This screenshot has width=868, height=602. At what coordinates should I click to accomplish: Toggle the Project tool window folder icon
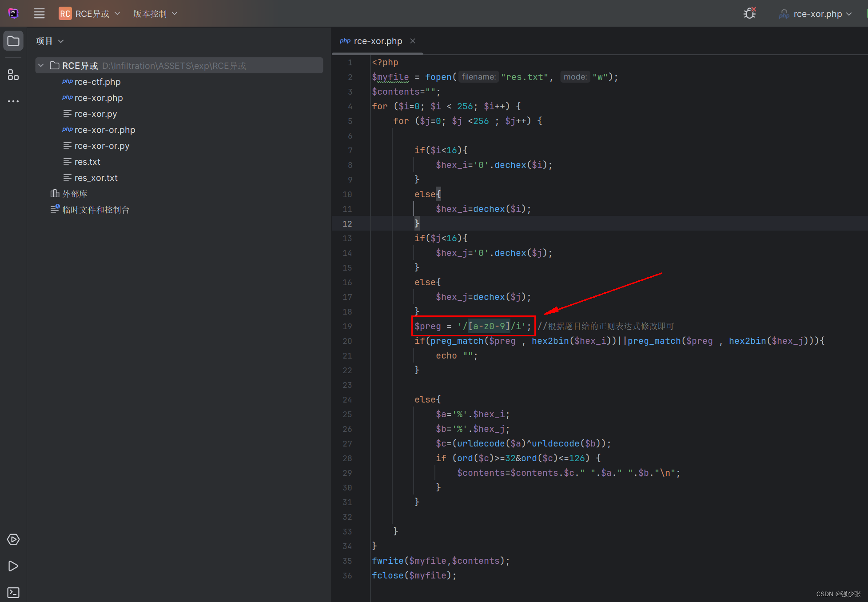13,41
